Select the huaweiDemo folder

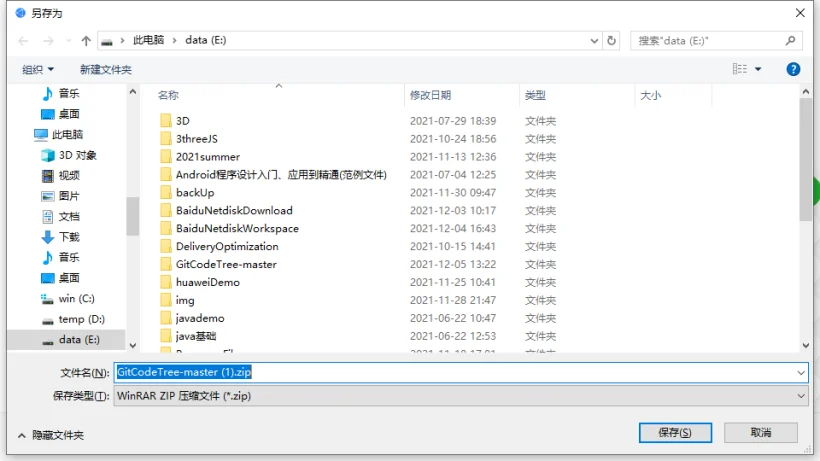pos(200,282)
